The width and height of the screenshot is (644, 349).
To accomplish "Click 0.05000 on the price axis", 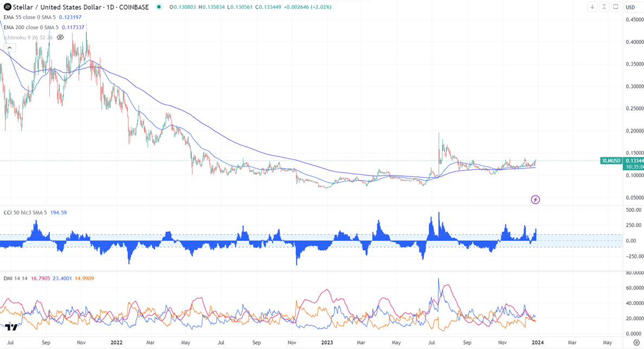I will tap(634, 198).
